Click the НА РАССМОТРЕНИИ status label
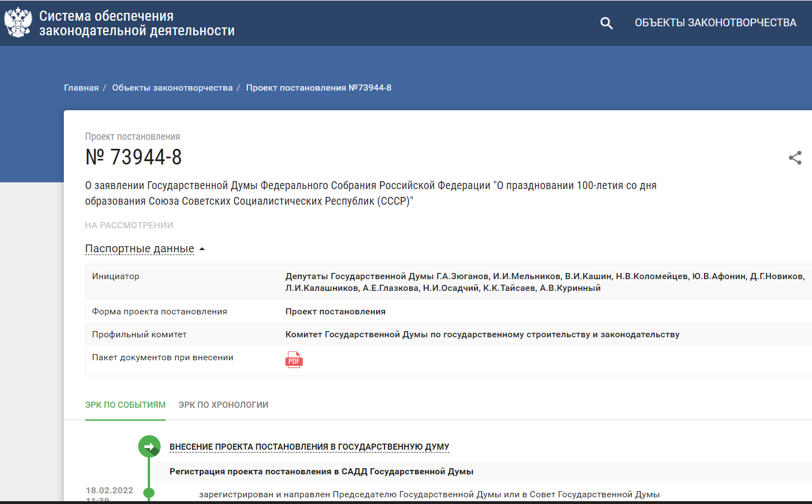 pyautogui.click(x=129, y=225)
